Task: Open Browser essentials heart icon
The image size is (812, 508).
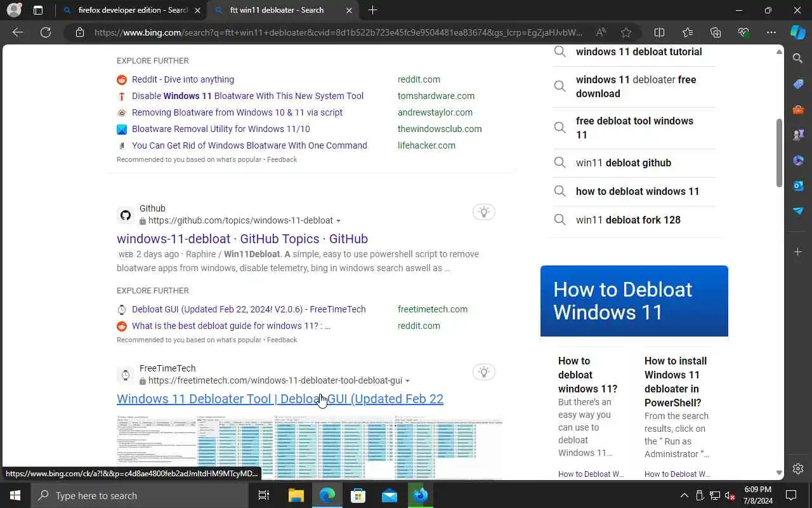Action: point(743,32)
